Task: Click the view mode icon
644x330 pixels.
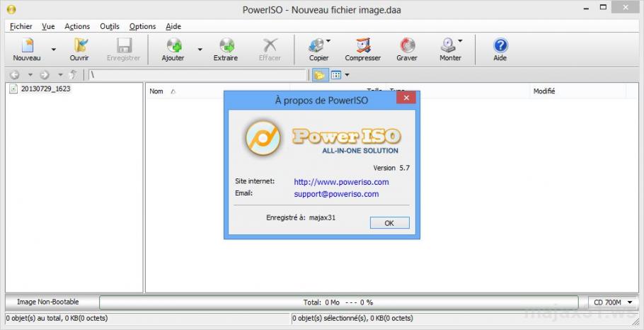Action: 336,75
